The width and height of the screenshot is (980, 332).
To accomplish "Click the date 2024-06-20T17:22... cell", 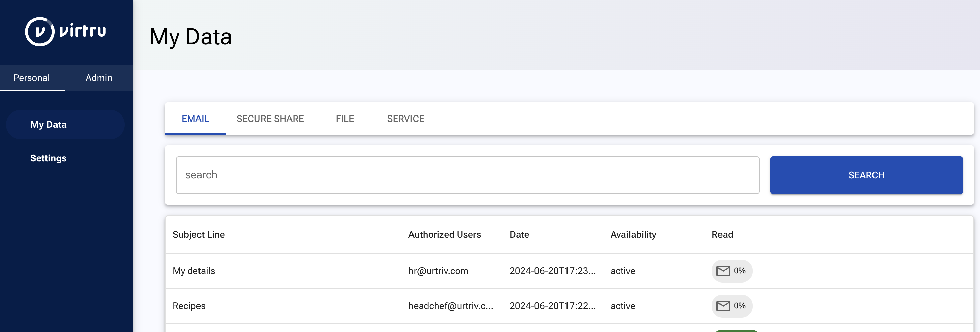I will pyautogui.click(x=553, y=306).
